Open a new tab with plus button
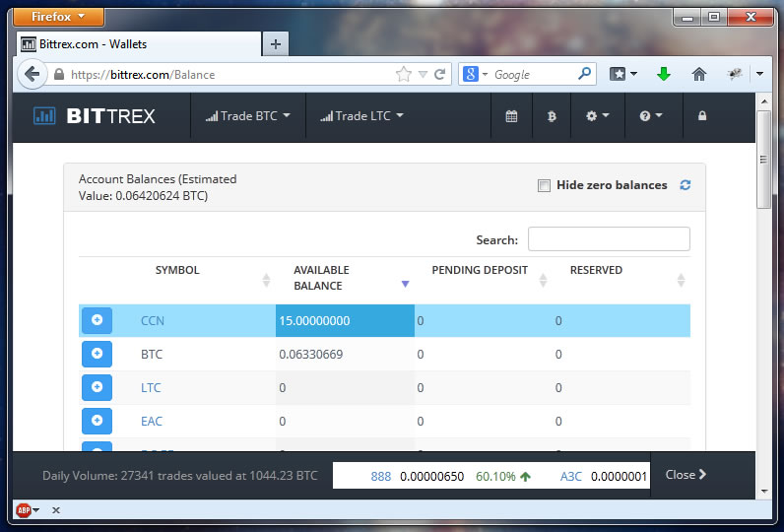Viewport: 784px width, 532px height. coord(276,44)
